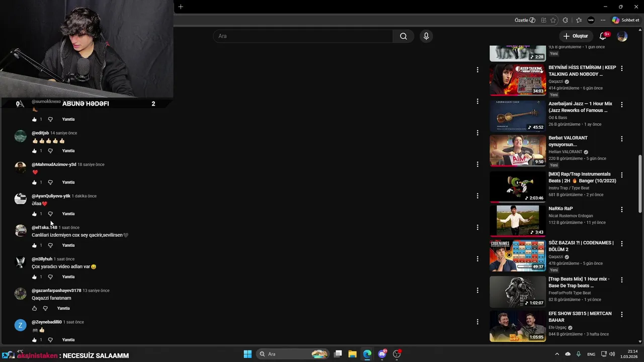Click the YouTube search magnifier button
Image resolution: width=644 pixels, height=362 pixels.
(x=404, y=36)
